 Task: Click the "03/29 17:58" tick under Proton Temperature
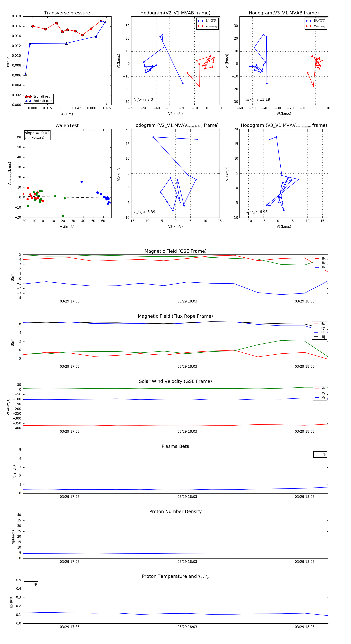coord(70,627)
